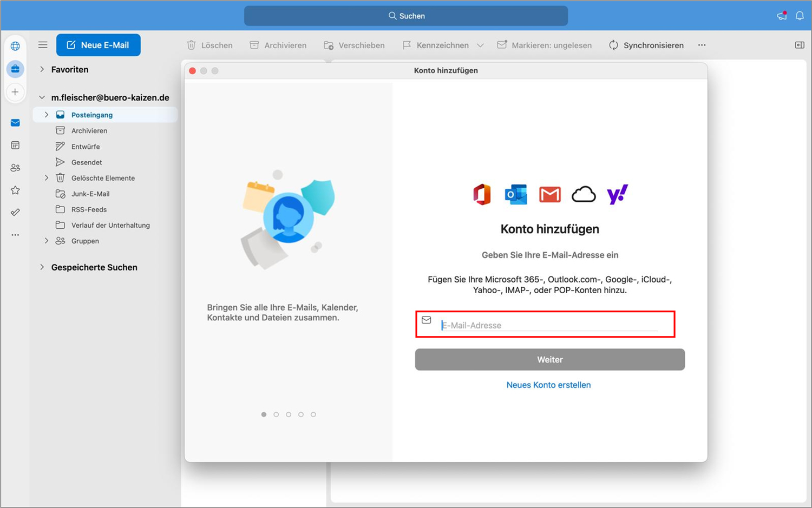Click the add account plus icon
Screen dimensions: 812x508
tap(15, 92)
